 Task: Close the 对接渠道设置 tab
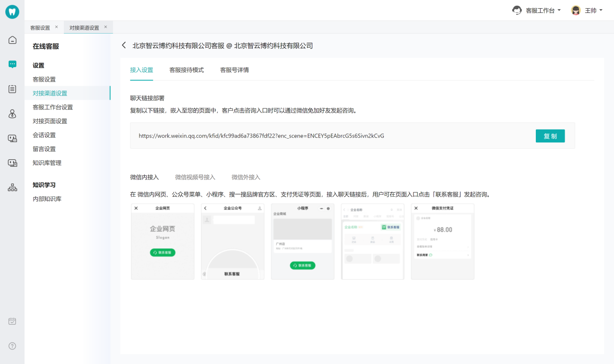pos(106,27)
